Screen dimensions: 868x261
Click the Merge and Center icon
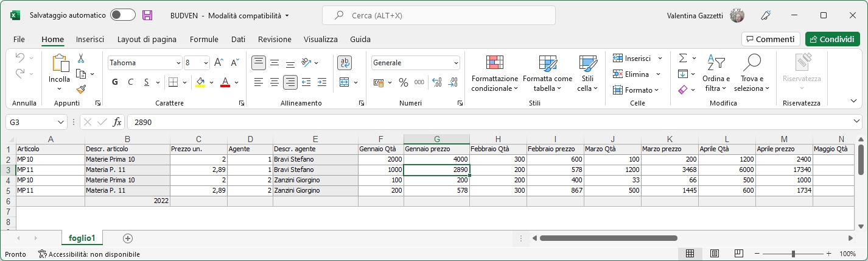point(344,82)
